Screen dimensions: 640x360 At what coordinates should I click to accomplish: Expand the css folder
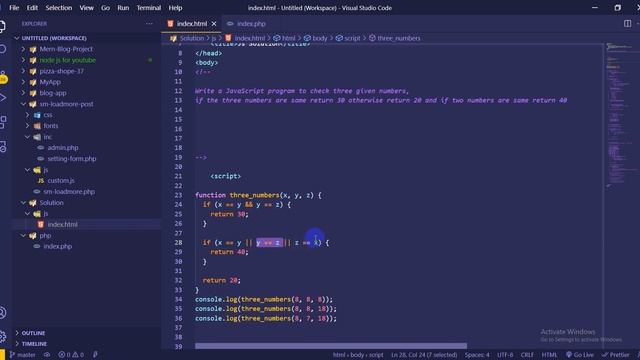tap(87, 115)
